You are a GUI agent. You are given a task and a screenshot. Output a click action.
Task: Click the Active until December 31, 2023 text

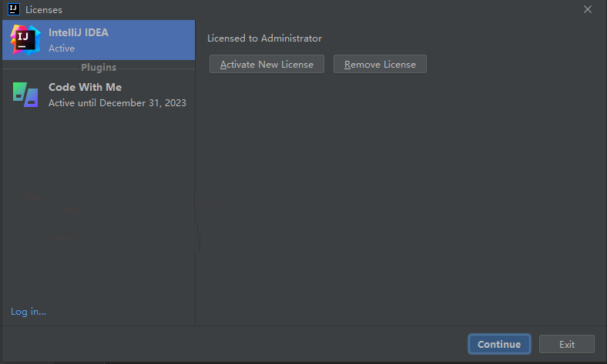pyautogui.click(x=117, y=103)
